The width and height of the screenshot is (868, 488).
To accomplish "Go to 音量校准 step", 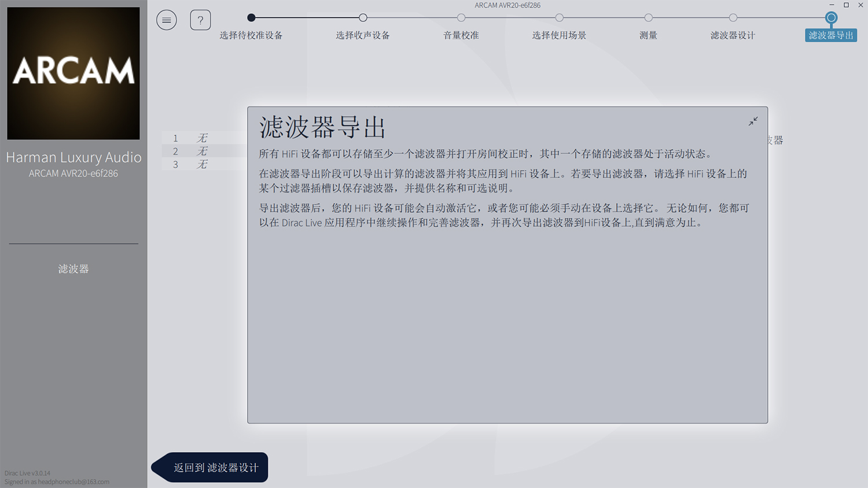I will click(x=461, y=35).
